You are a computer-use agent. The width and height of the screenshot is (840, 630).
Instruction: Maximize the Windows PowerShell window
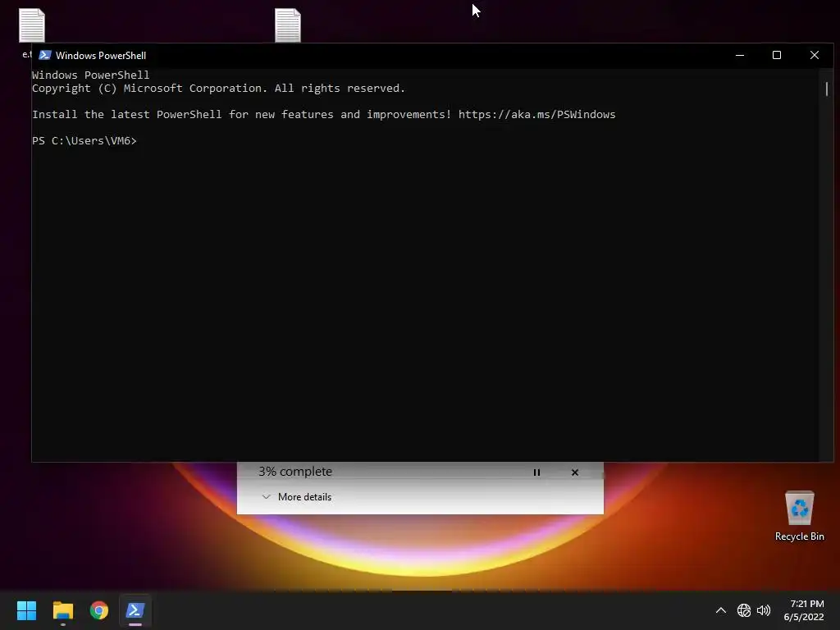[777, 55]
